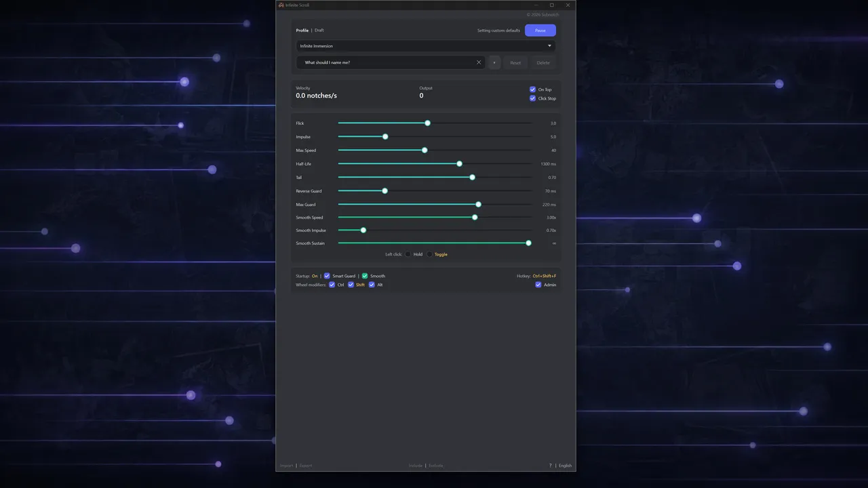868x488 pixels.
Task: Click the 220 ms Max Guard value
Action: 549,205
